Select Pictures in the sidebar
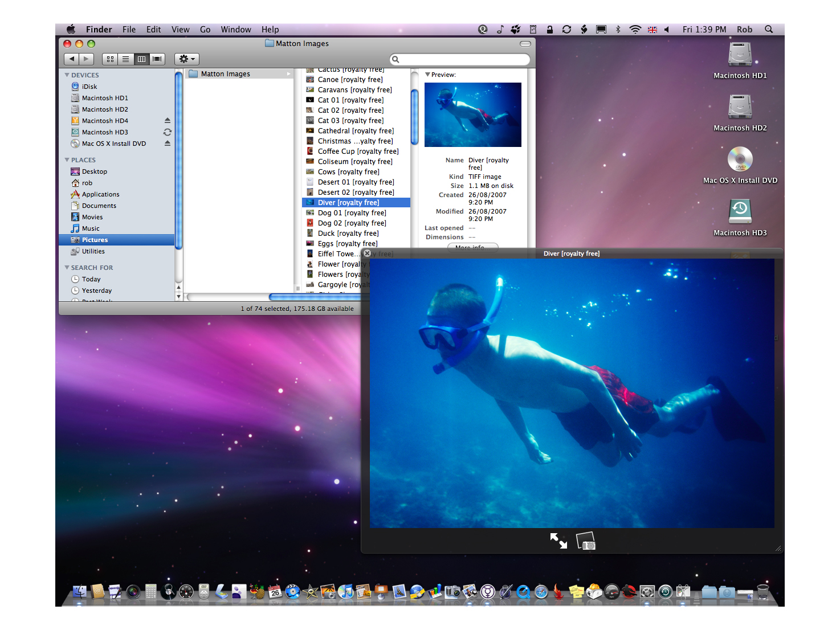Image resolution: width=840 pixels, height=630 pixels. (117, 240)
